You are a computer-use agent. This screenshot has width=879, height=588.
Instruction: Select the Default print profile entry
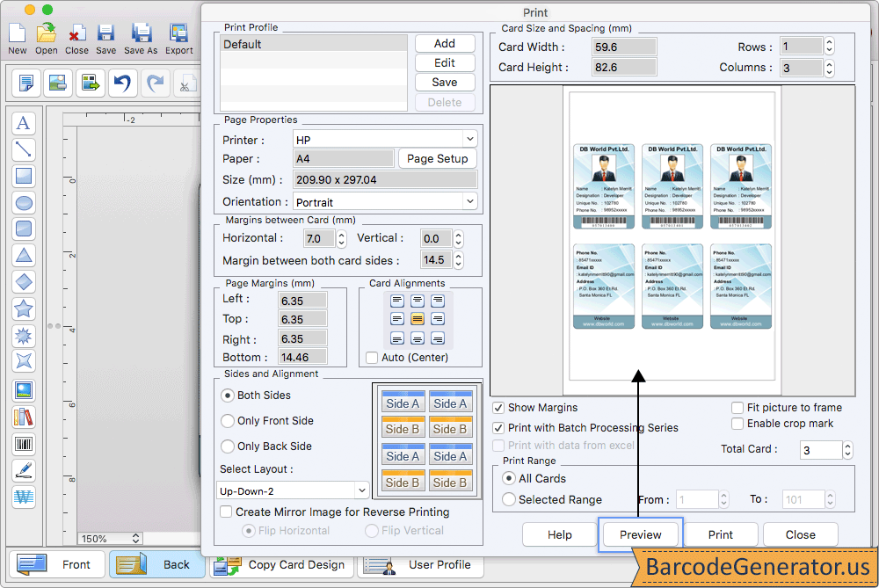point(314,44)
